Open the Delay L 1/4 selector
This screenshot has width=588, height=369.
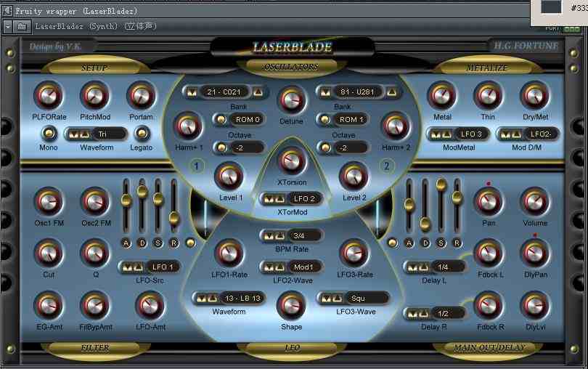click(x=435, y=267)
